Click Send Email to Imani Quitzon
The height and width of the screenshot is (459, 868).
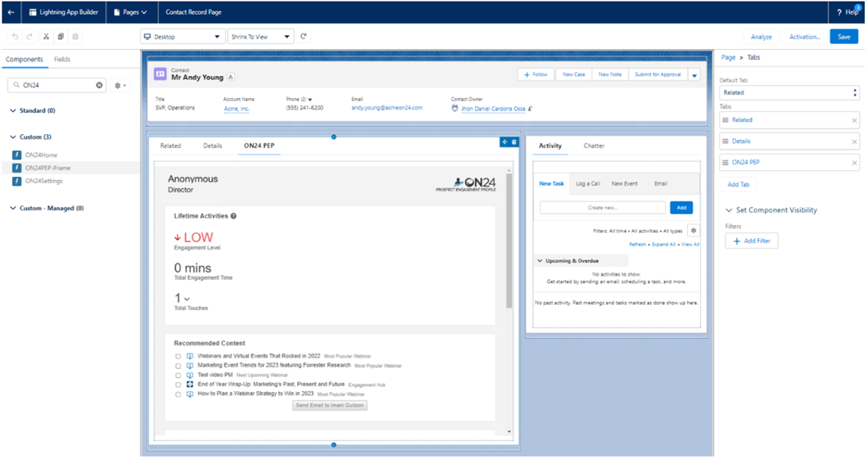point(330,405)
